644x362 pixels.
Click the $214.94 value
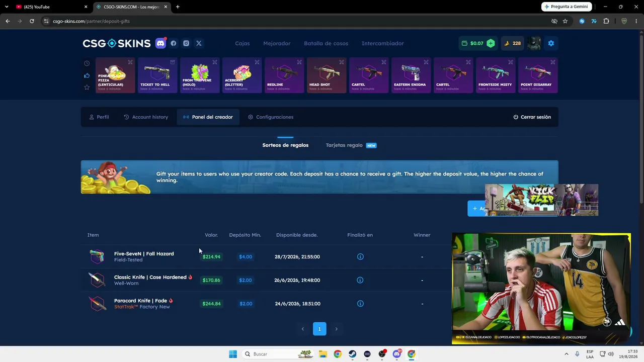click(x=211, y=256)
